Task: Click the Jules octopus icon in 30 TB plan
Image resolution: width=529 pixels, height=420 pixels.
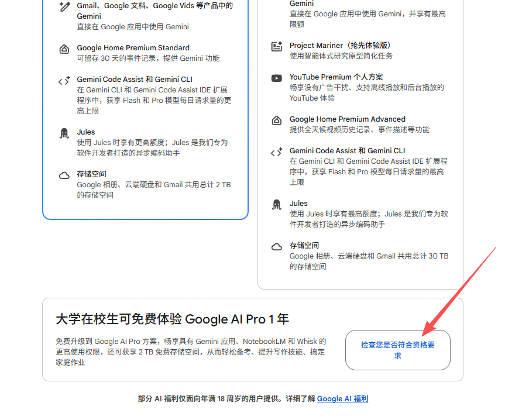Action: click(277, 205)
